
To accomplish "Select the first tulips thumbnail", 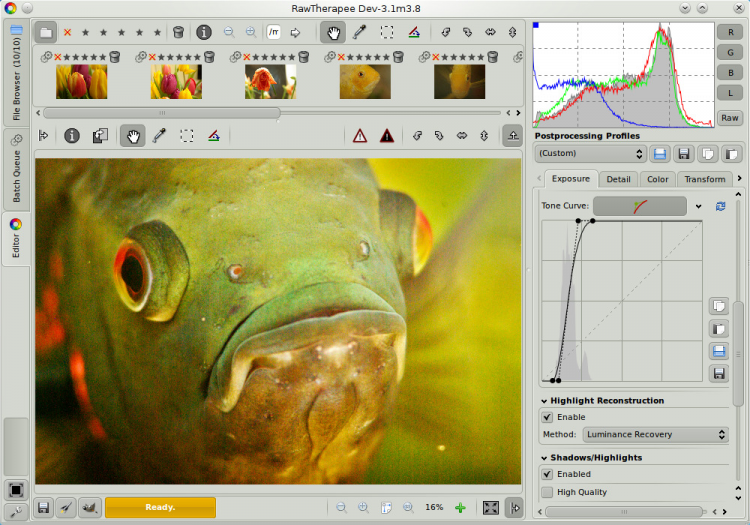I will click(81, 82).
